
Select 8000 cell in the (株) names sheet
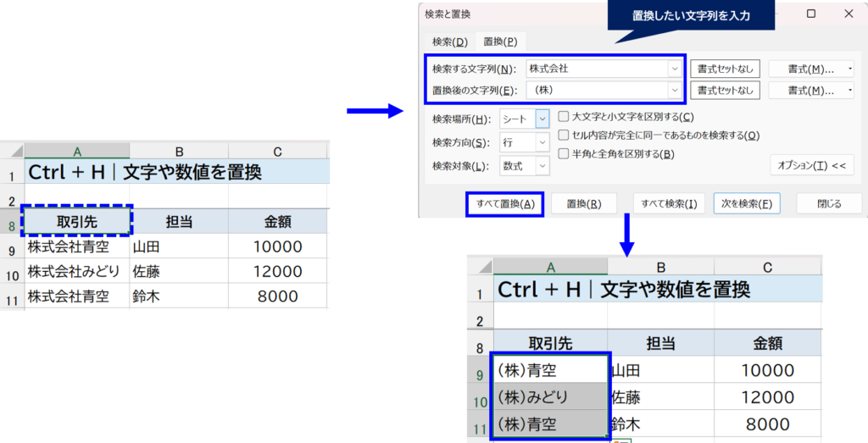pyautogui.click(x=768, y=424)
